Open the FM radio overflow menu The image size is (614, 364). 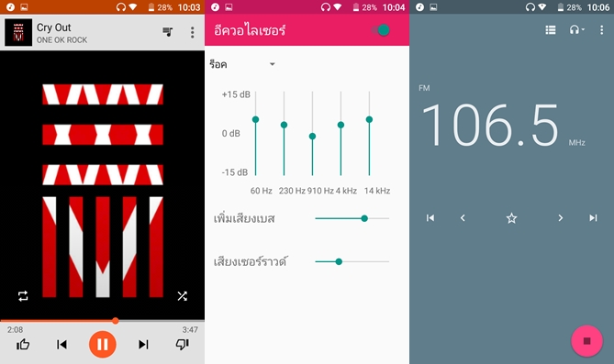pyautogui.click(x=602, y=30)
